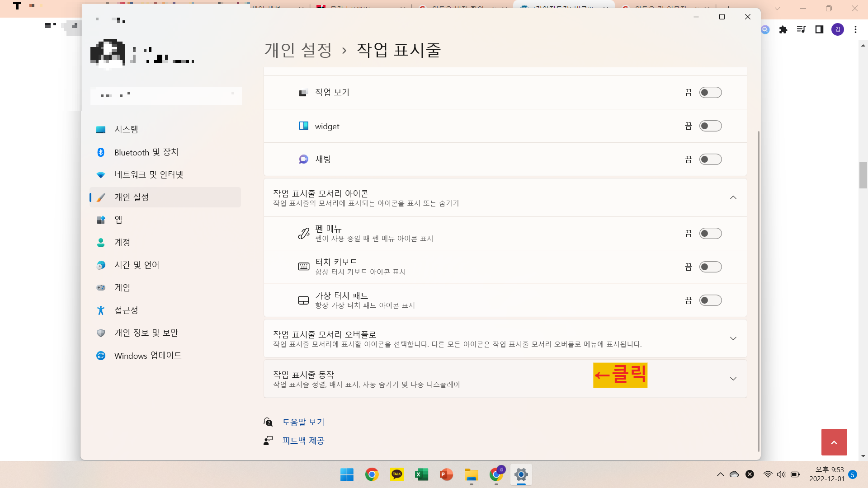Enable the 가상 터치 패드 toggle
This screenshot has width=868, height=488.
tap(710, 300)
